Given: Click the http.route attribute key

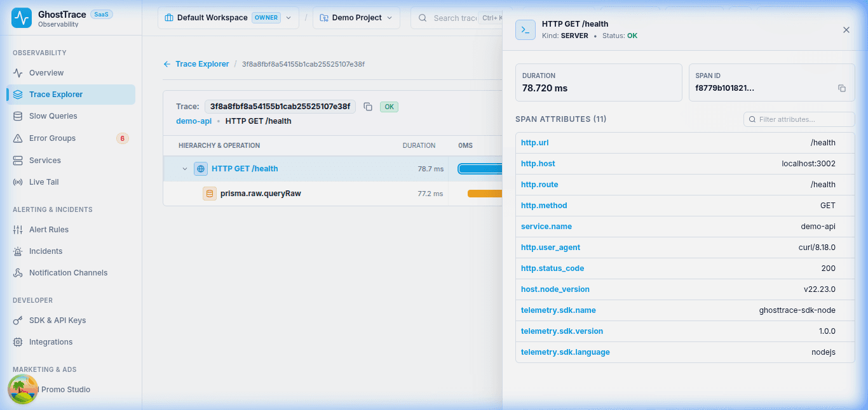Looking at the screenshot, I should coord(539,185).
